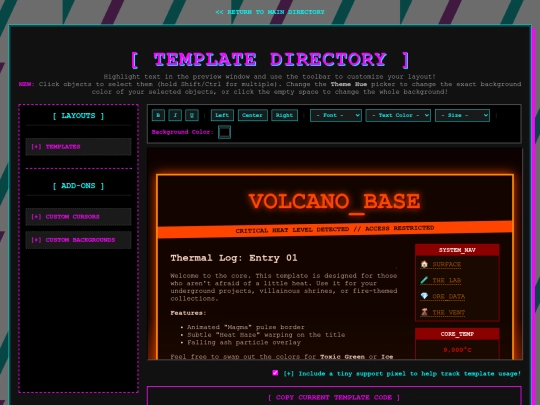Toggle italic formatting button I
540x405 pixels.
(x=175, y=115)
